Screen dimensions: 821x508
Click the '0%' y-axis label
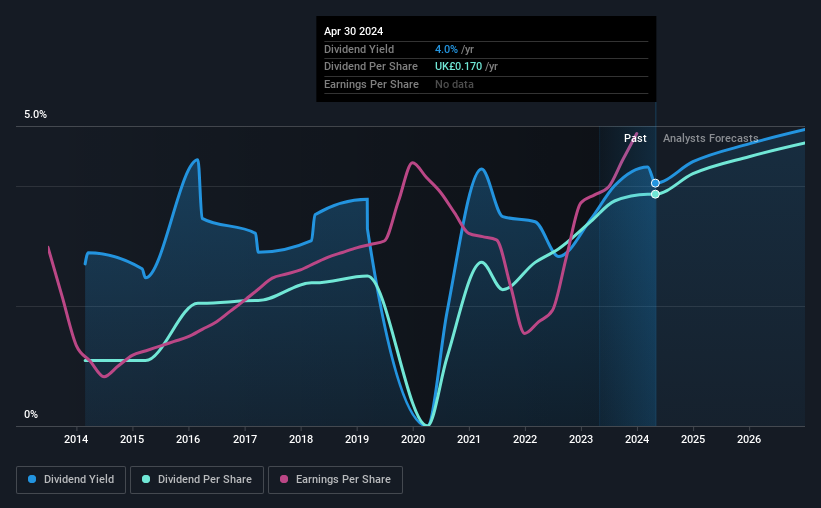[31, 414]
